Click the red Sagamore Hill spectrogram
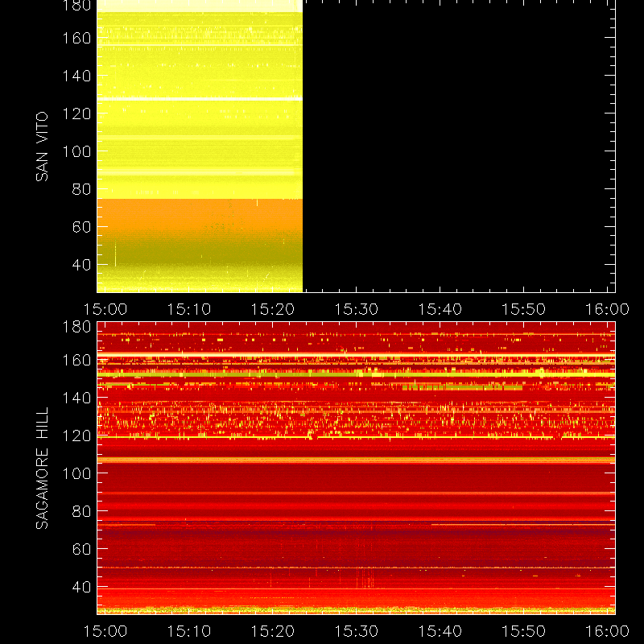The width and height of the screenshot is (644, 644). click(356, 469)
